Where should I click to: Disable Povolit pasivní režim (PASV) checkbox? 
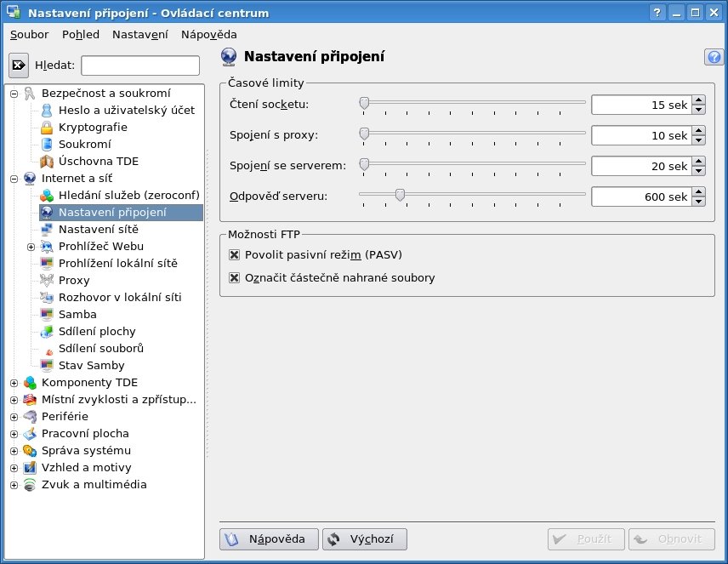(235, 254)
